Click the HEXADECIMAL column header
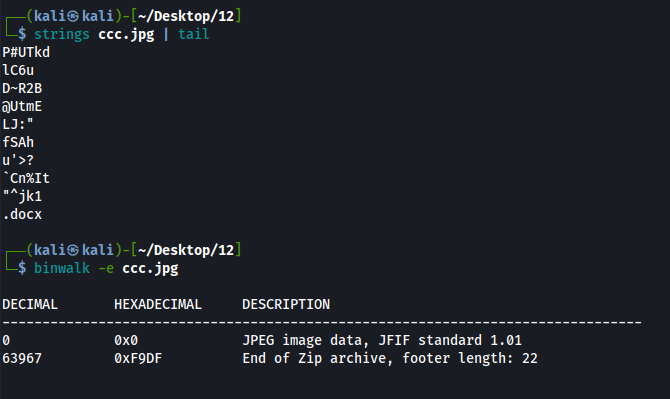The width and height of the screenshot is (670, 399). (x=158, y=304)
